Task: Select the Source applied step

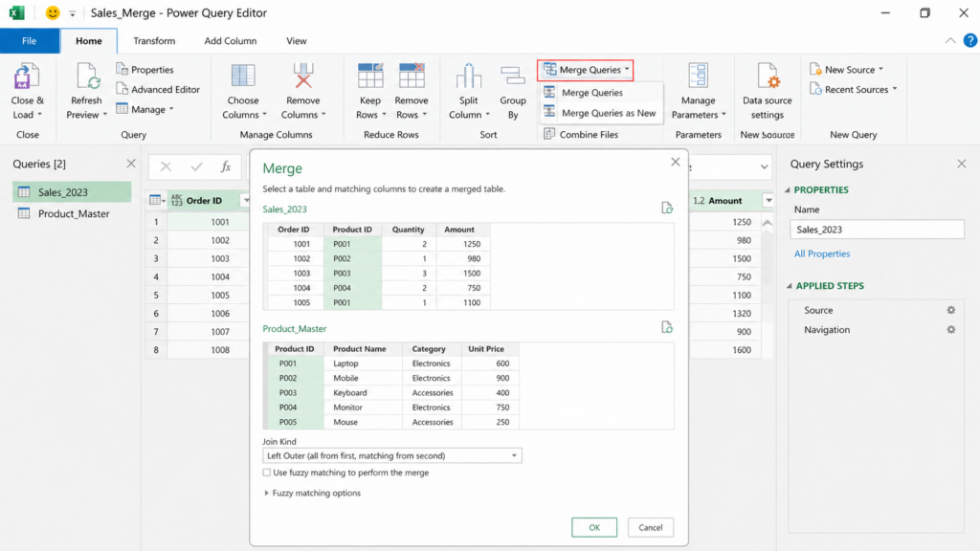Action: (818, 310)
